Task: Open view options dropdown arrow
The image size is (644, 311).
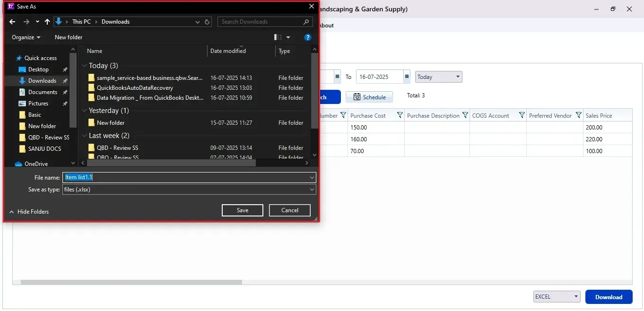Action: 288,37
